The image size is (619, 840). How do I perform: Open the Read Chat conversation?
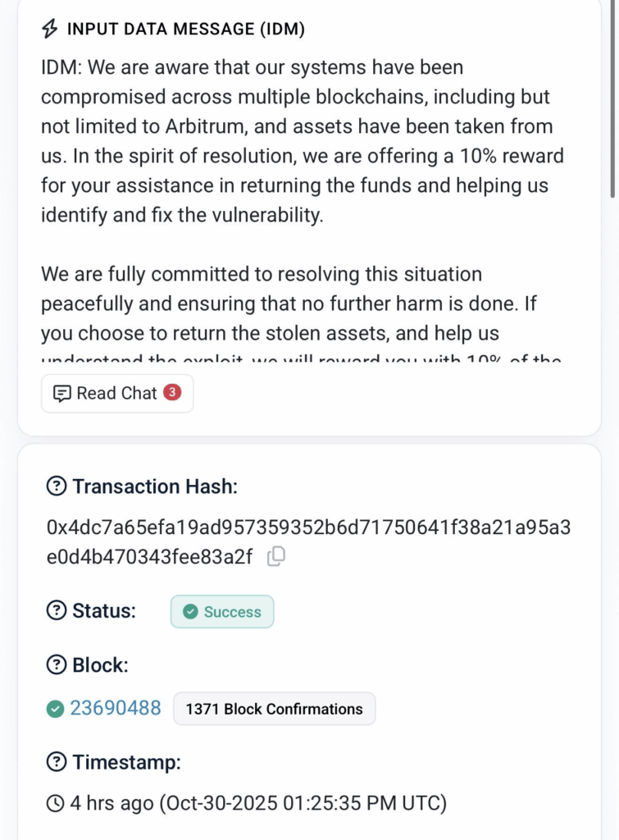[115, 393]
